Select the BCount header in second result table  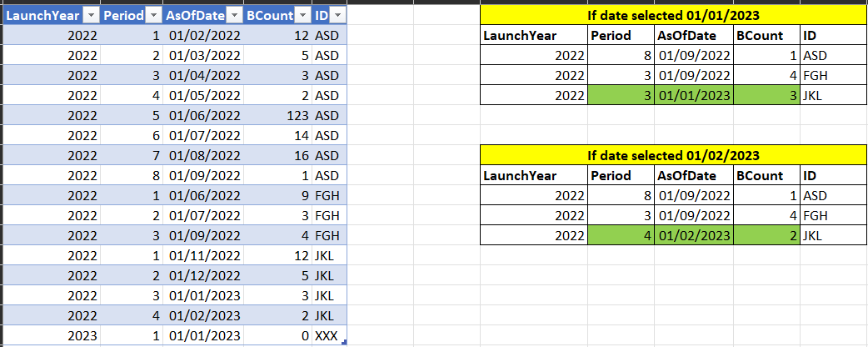coord(766,175)
